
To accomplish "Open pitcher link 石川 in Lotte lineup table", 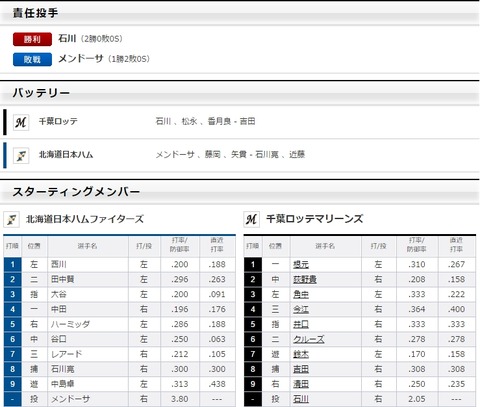I will 301,399.
